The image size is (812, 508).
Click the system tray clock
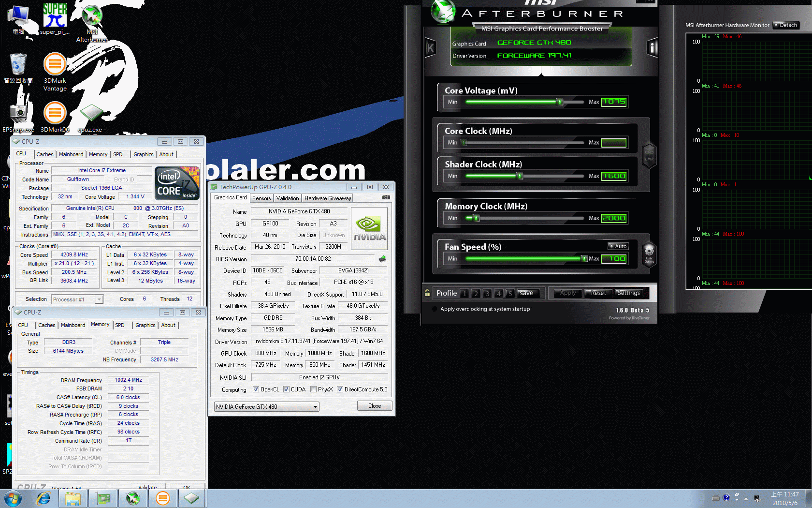[785, 498]
